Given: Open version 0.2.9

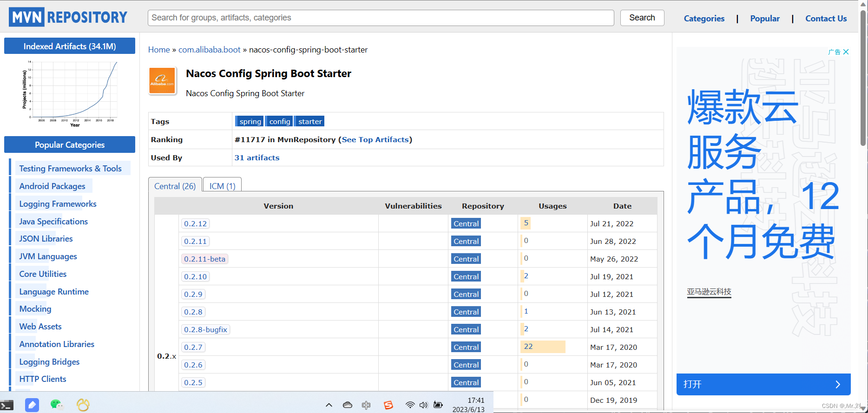Looking at the screenshot, I should pos(193,294).
